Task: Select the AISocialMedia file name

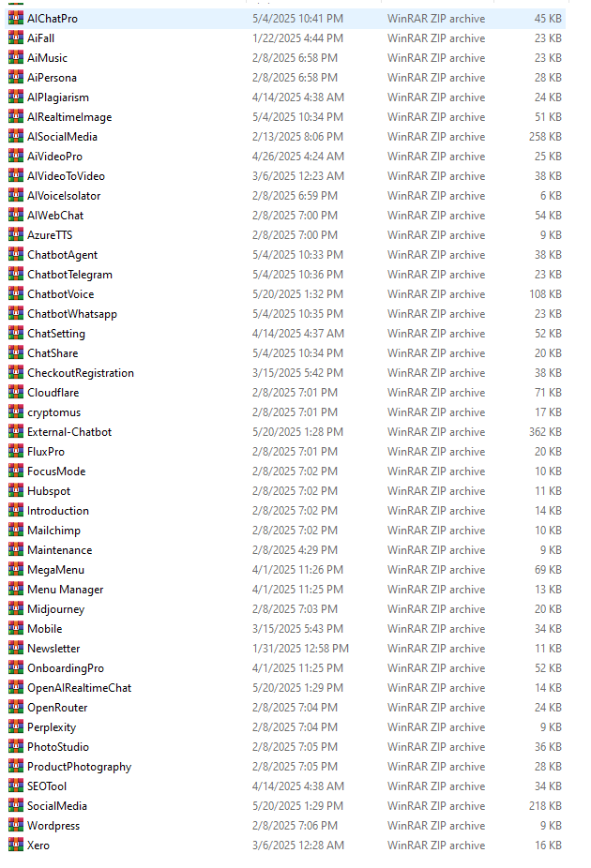Action: [x=62, y=137]
